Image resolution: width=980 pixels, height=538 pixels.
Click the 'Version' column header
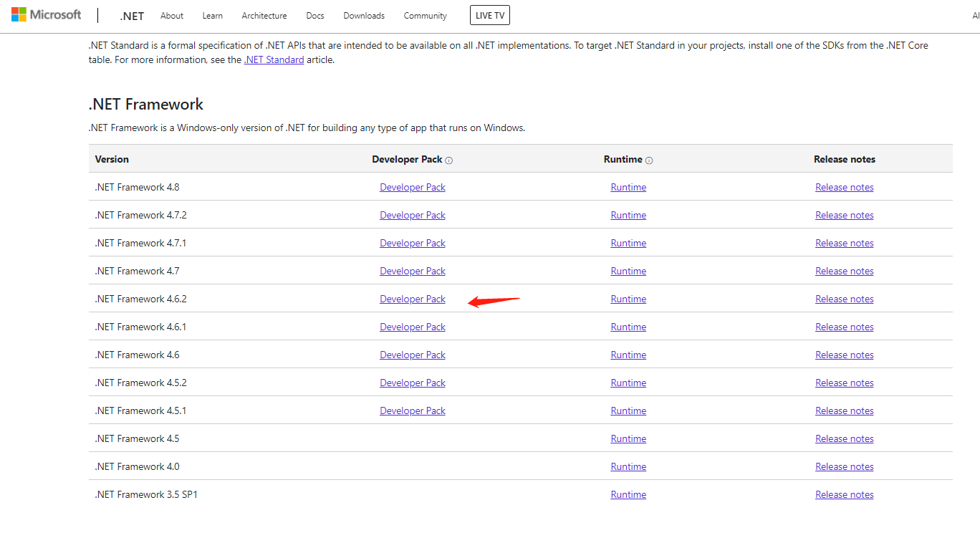pyautogui.click(x=112, y=159)
